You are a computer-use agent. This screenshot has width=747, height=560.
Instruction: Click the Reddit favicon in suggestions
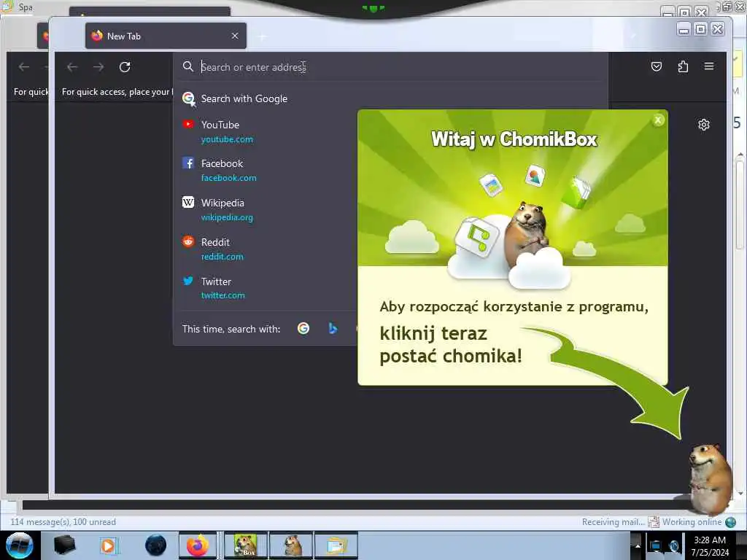(x=188, y=241)
